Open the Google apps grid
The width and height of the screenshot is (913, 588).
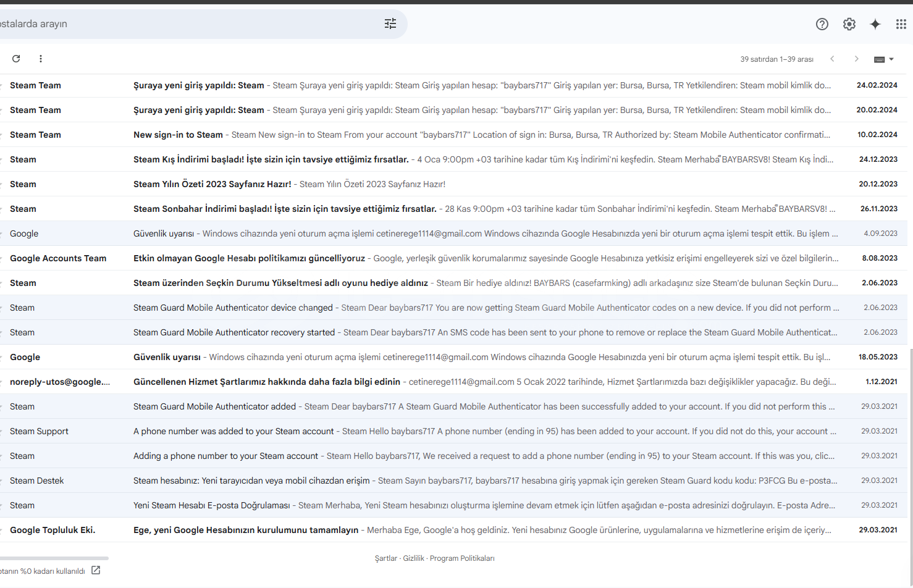901,24
